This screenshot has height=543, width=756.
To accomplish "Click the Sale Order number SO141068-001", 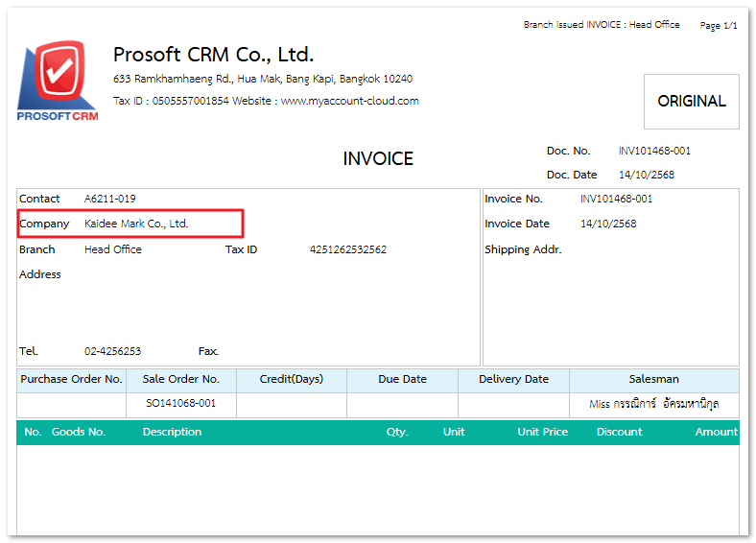I will (x=180, y=404).
